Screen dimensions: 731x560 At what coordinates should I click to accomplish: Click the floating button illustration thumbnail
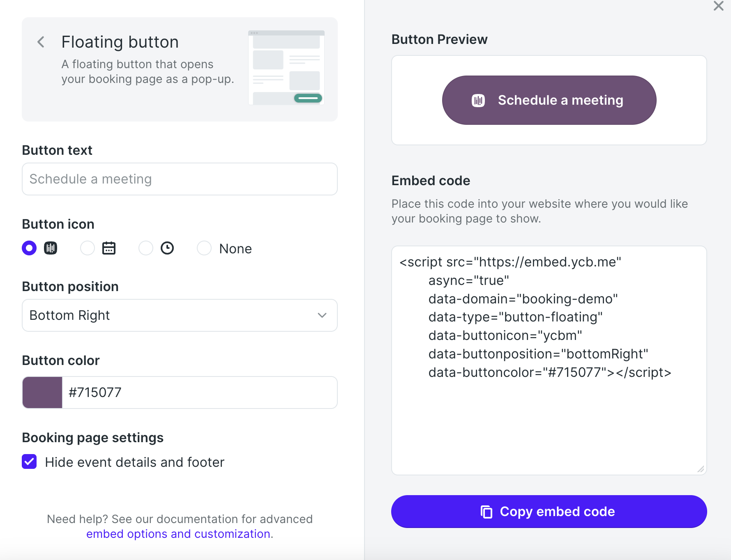click(x=286, y=68)
